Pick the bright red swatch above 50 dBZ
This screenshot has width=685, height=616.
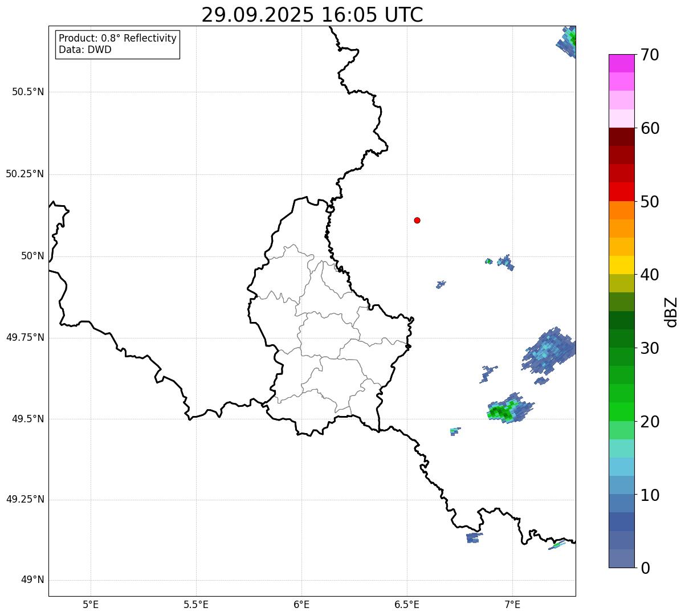(x=621, y=192)
